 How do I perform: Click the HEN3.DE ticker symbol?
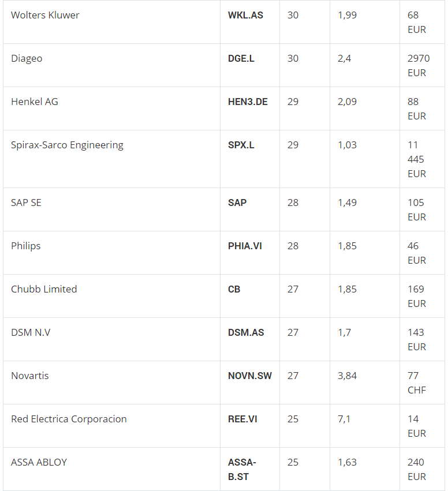248,102
